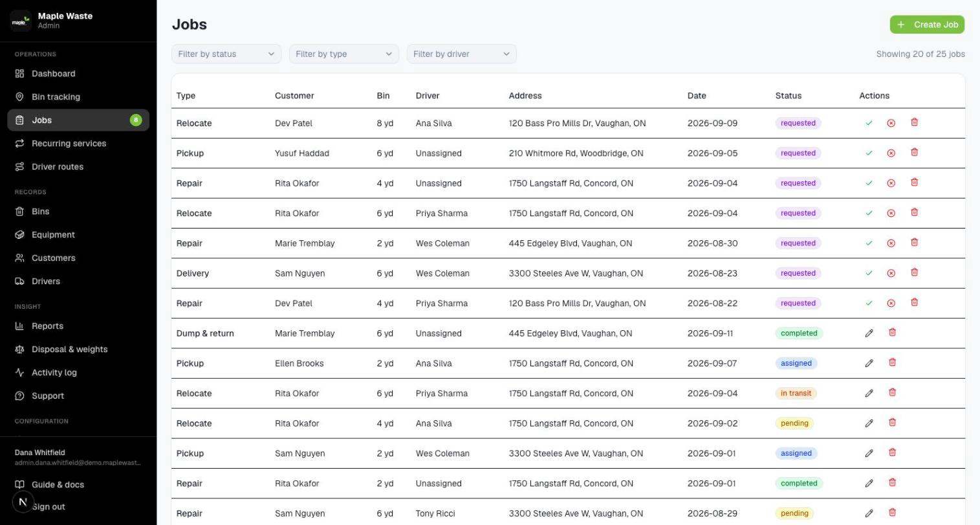Edit Ellen Brooks' pickup job
The width and height of the screenshot is (980, 525).
click(x=869, y=363)
